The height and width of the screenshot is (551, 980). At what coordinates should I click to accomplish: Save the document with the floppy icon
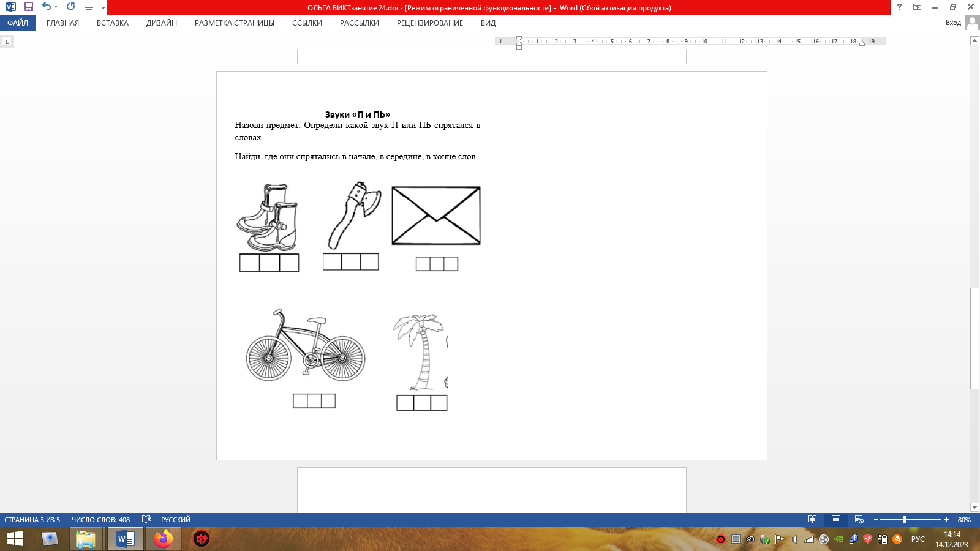pos(28,7)
